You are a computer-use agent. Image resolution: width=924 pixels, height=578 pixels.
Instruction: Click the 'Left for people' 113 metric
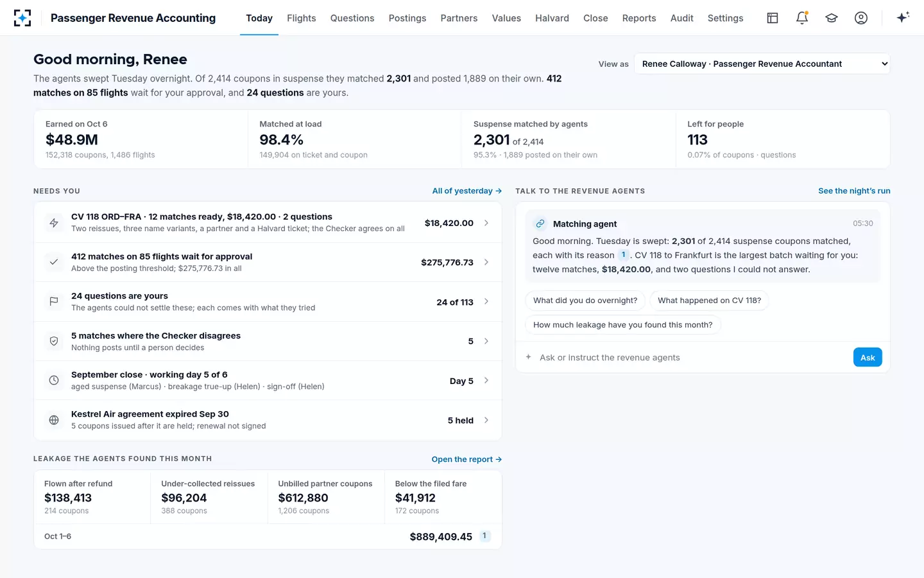(x=782, y=139)
